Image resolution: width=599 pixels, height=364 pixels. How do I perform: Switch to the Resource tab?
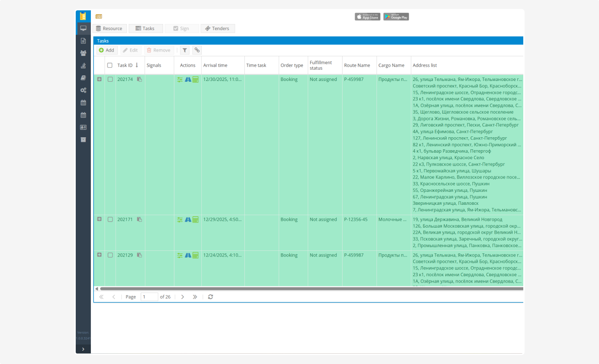click(x=109, y=28)
